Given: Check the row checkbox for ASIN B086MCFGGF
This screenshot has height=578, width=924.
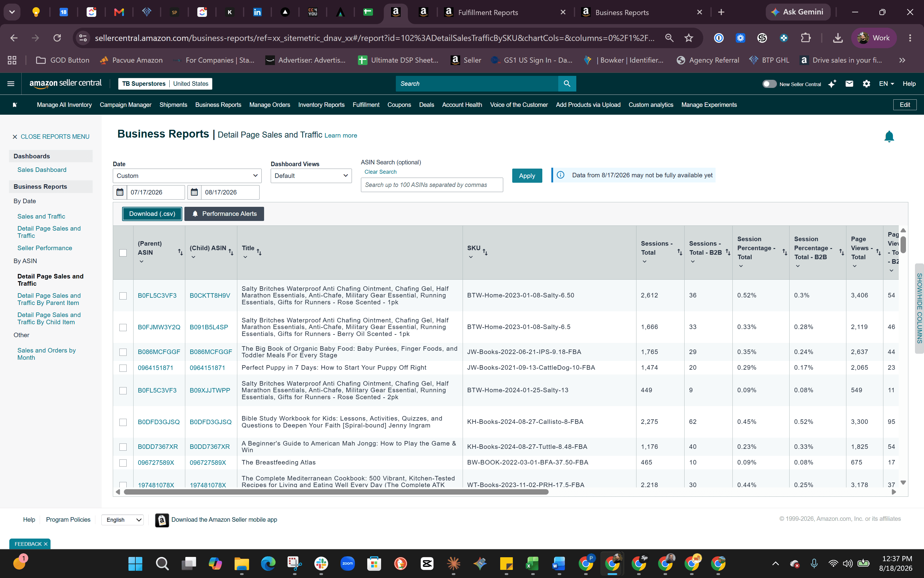Looking at the screenshot, I should pyautogui.click(x=123, y=352).
